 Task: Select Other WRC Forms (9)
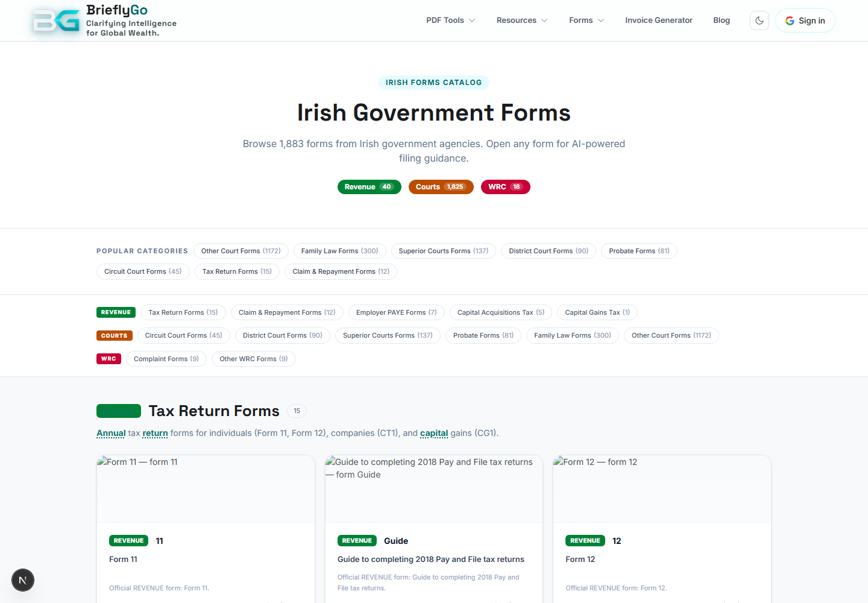pyautogui.click(x=254, y=359)
